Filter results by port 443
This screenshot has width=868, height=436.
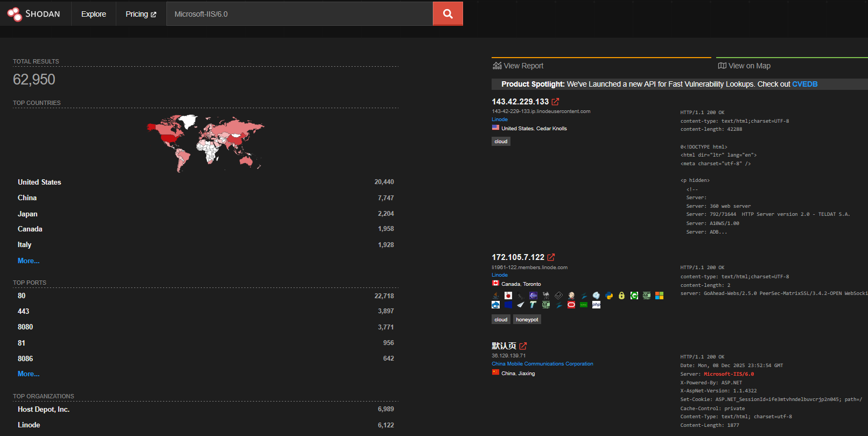pyautogui.click(x=24, y=311)
